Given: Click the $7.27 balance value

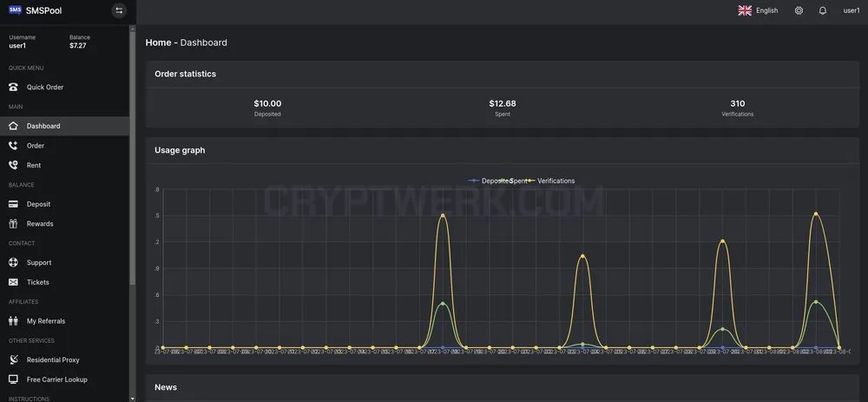Looking at the screenshot, I should 77,46.
